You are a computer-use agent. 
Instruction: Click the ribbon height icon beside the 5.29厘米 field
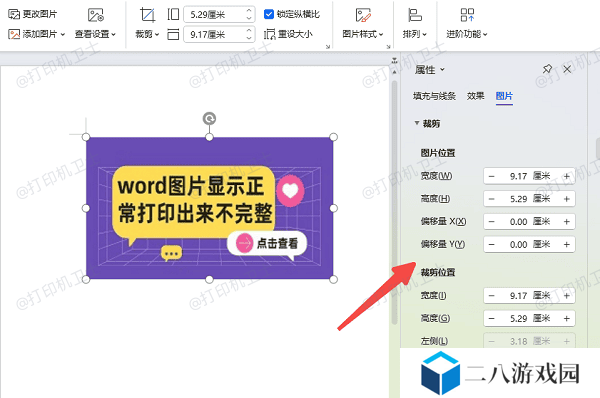173,15
